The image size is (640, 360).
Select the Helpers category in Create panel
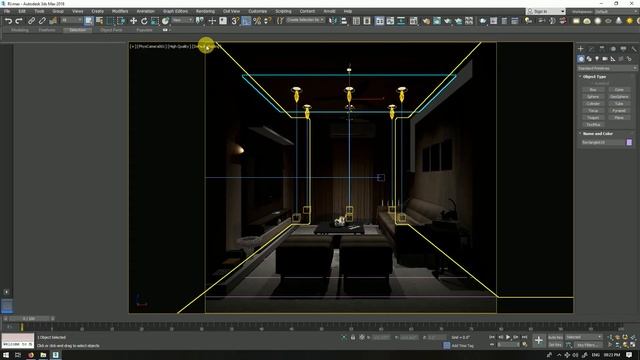tap(613, 59)
